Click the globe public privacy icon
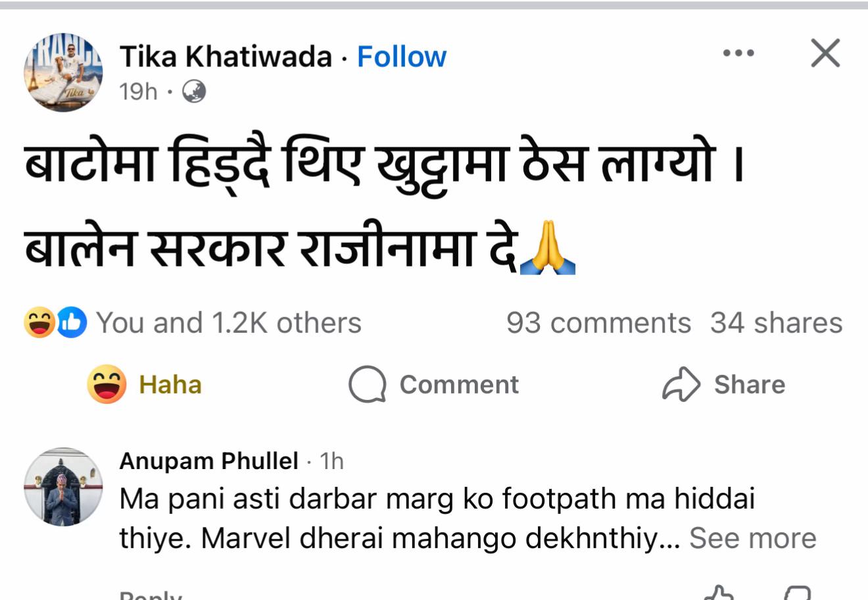The height and width of the screenshot is (600, 868). [193, 91]
